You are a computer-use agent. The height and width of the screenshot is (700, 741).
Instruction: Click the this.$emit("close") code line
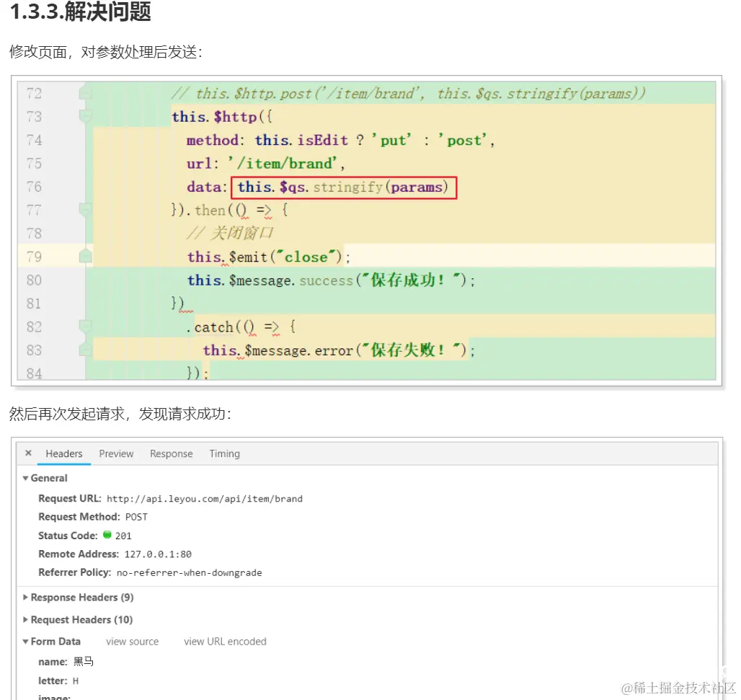[x=269, y=257]
